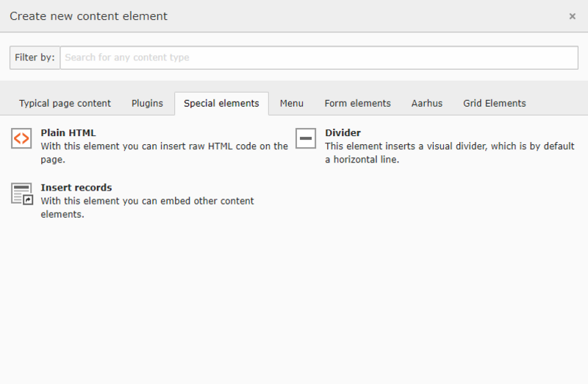588x384 pixels.
Task: Open the Menu tab
Action: click(291, 104)
